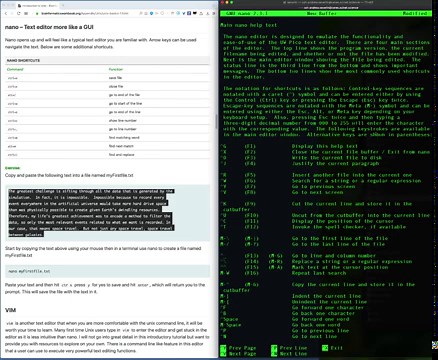Click the green Command column header
The height and width of the screenshot is (360, 438).
tap(15, 69)
